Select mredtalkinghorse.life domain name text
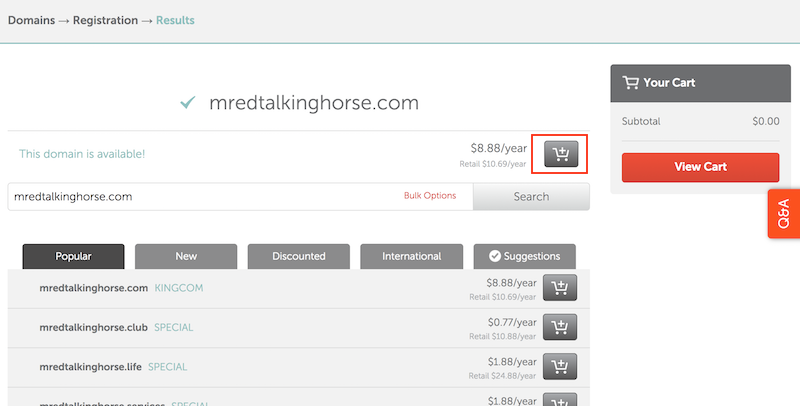The height and width of the screenshot is (406, 800). coord(90,367)
